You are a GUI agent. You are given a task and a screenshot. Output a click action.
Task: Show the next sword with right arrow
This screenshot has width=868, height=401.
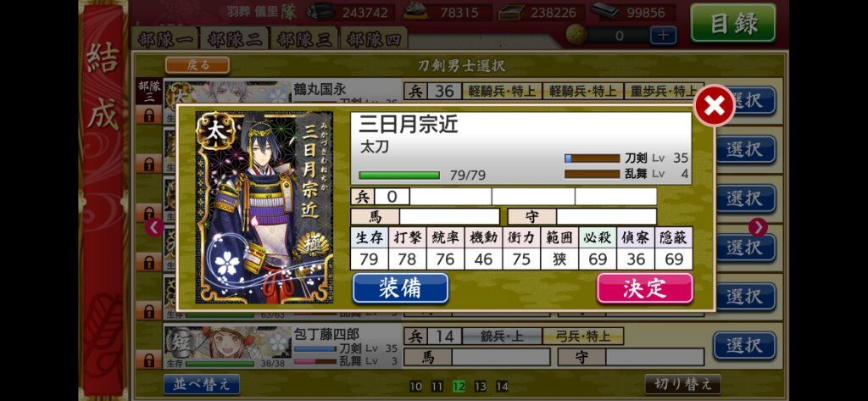[758, 227]
